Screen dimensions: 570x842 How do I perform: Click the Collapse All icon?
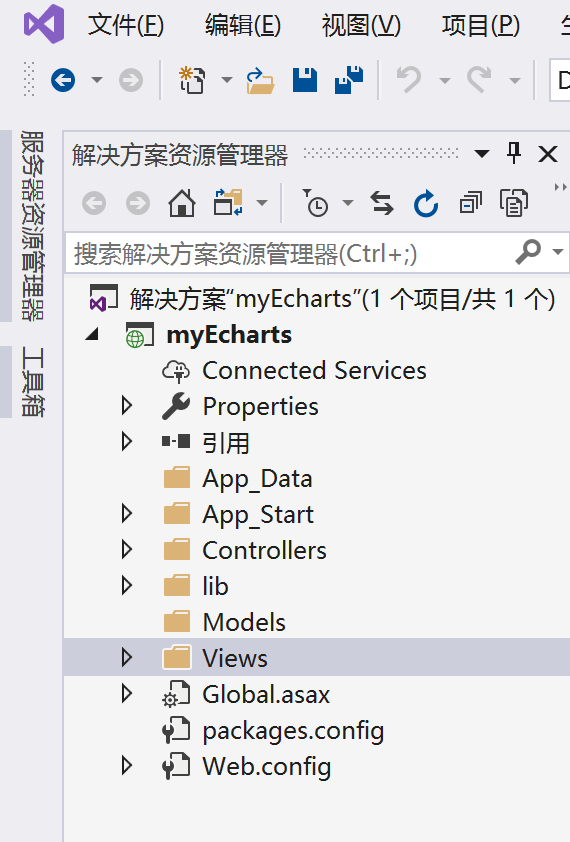coord(471,204)
